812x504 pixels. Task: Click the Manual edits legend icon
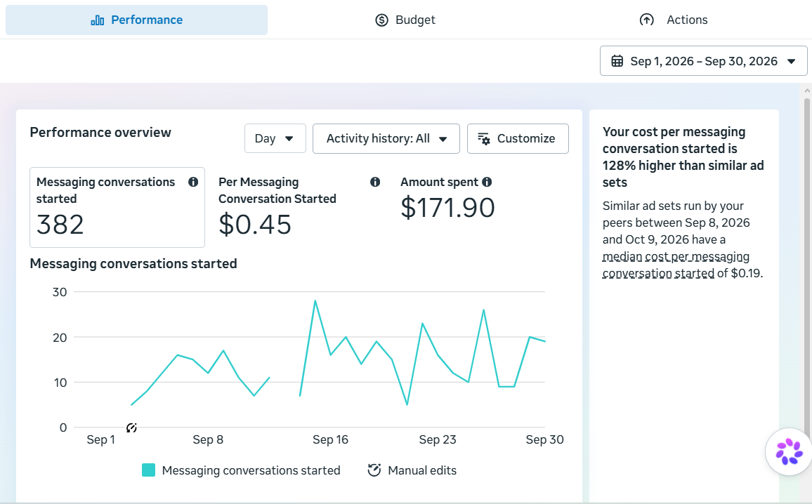pos(374,470)
